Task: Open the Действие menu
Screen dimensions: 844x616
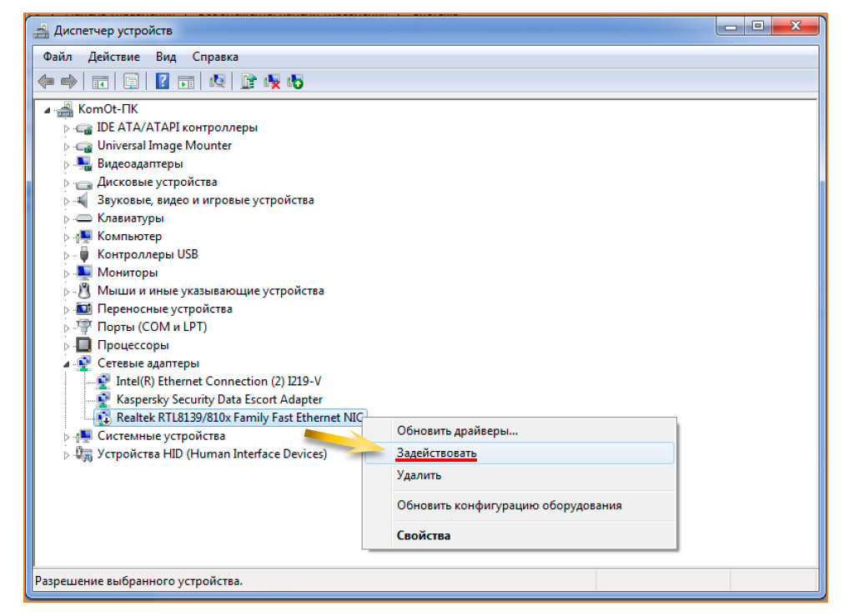Action: (x=113, y=57)
